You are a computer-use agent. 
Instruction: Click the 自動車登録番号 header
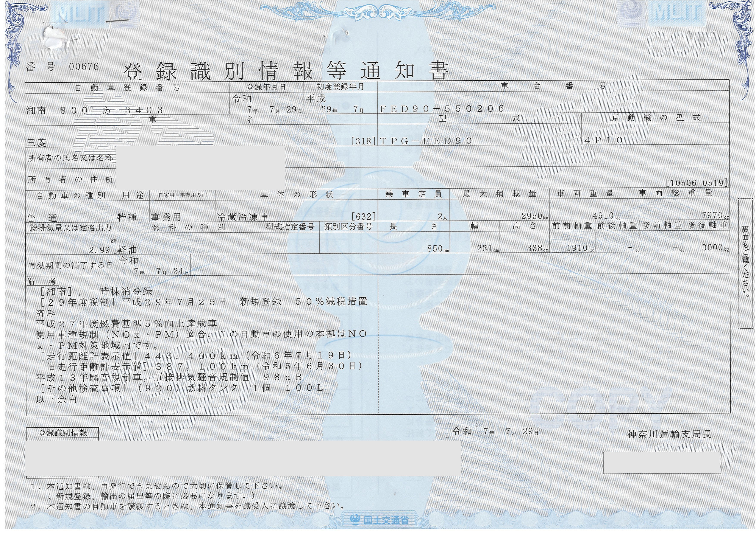click(127, 87)
